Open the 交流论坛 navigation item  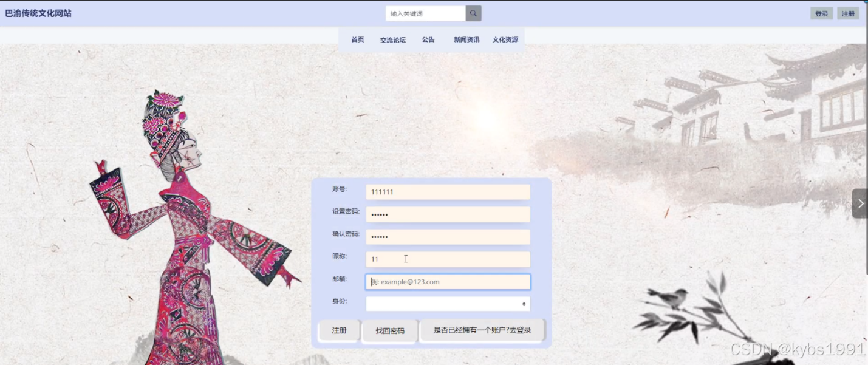(393, 40)
